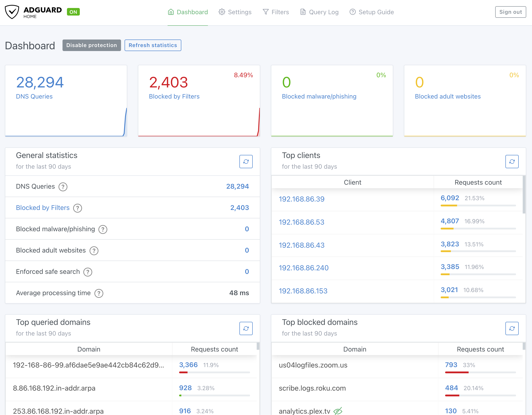This screenshot has width=532, height=415.
Task: Select client 192.168.86.43
Action: click(x=301, y=245)
